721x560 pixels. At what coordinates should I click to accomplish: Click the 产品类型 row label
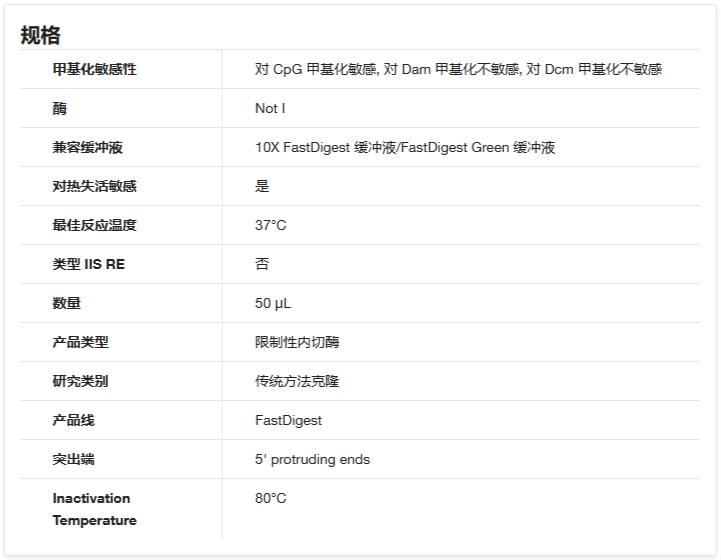tap(80, 342)
